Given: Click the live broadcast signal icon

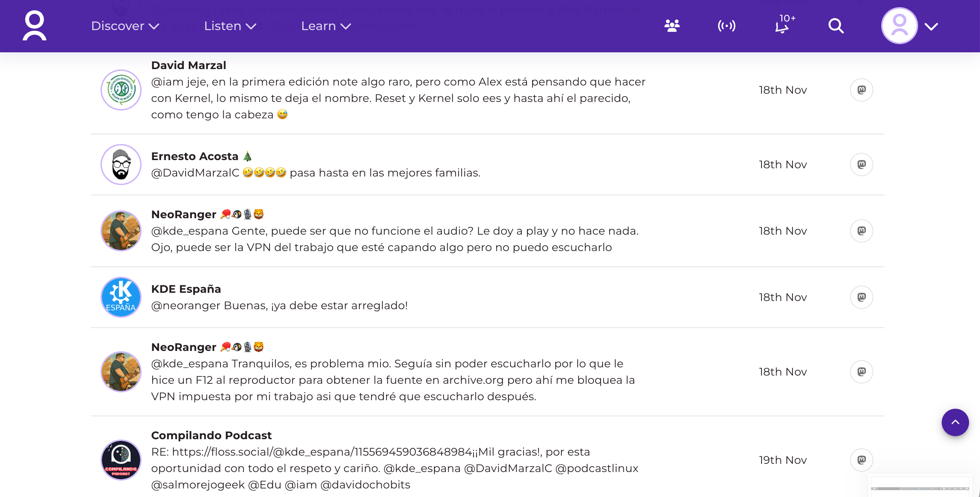Looking at the screenshot, I should pyautogui.click(x=726, y=26).
